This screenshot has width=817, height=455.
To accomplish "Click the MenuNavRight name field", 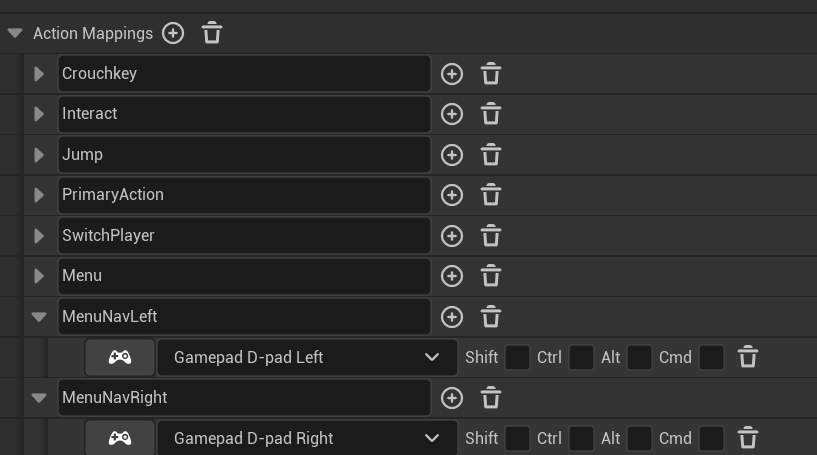I will click(x=244, y=397).
